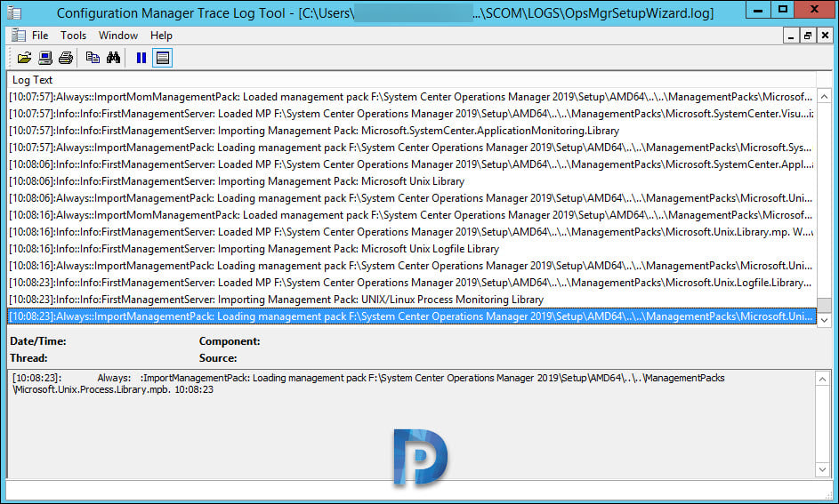This screenshot has width=839, height=504.
Task: Select highlighted 10:08:23 Loading management pack row
Action: click(411, 316)
